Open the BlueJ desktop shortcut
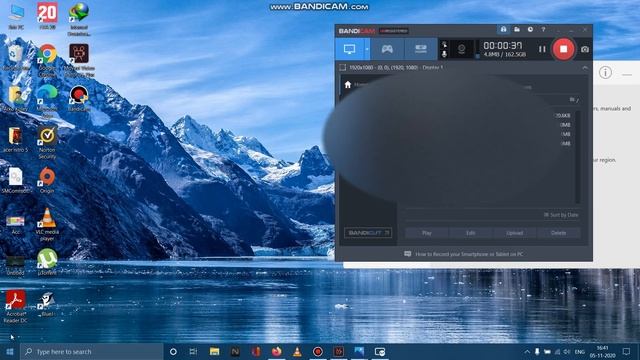Screen dimensions: 640x360 [47, 303]
